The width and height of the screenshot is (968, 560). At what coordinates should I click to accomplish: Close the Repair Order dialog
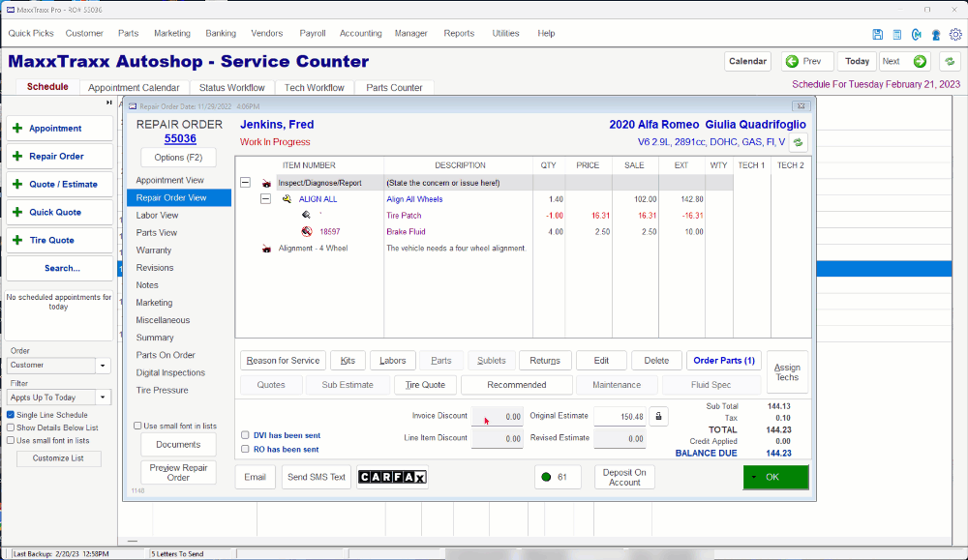tap(801, 106)
